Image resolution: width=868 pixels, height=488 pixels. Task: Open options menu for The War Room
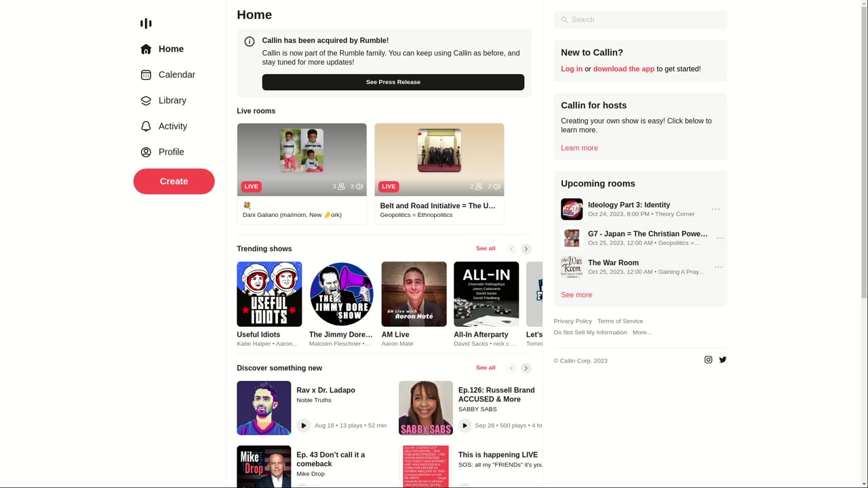coord(718,267)
